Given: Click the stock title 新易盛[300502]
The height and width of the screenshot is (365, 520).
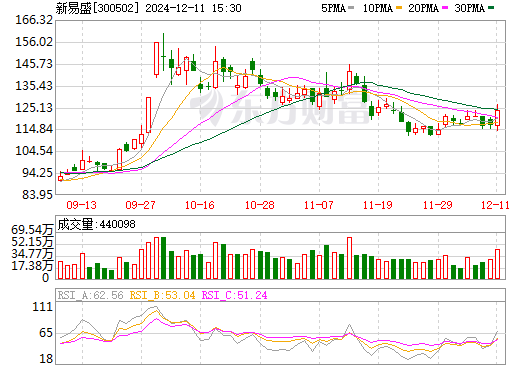Looking at the screenshot, I should click(97, 8).
